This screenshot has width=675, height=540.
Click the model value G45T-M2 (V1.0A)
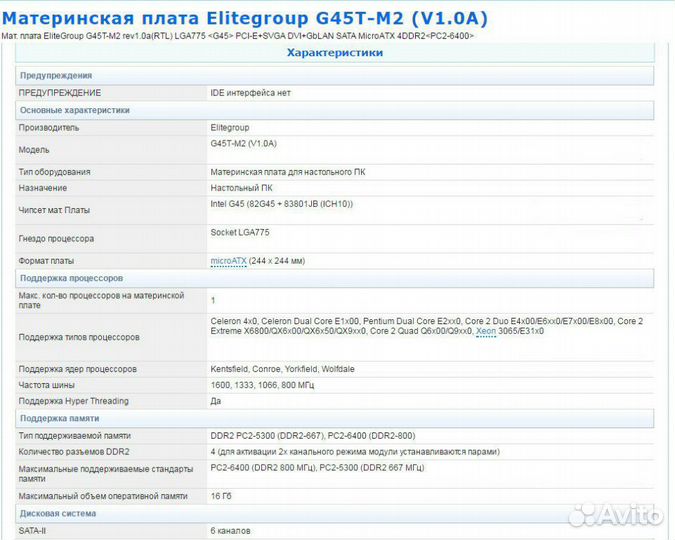[x=244, y=144]
